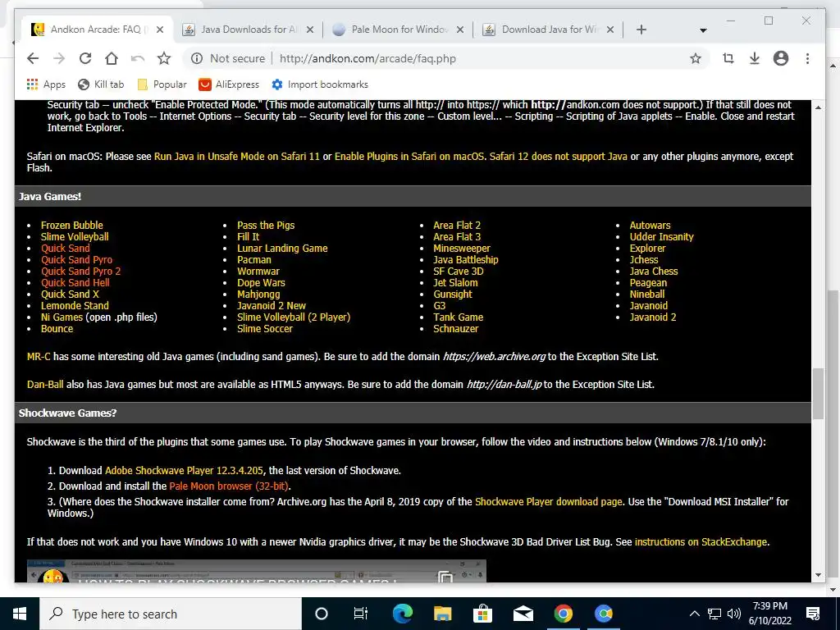Open the AliExpress bookmark

click(x=229, y=84)
